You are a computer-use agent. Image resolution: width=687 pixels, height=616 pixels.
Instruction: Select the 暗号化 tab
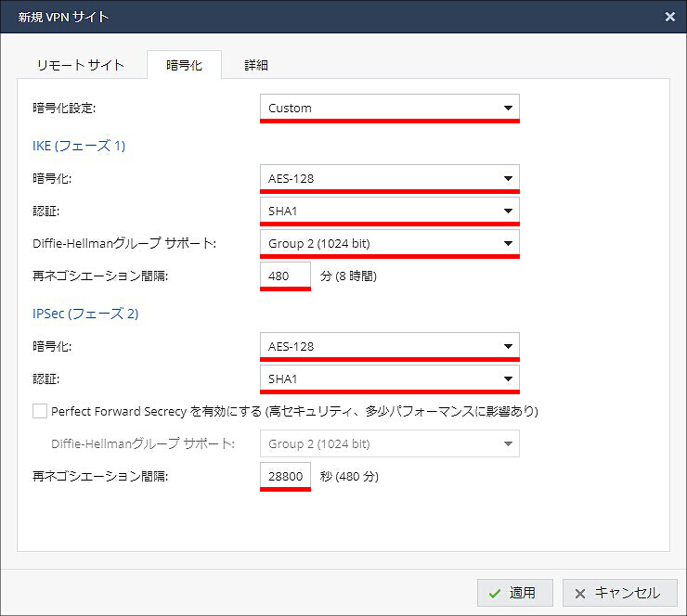[x=184, y=65]
